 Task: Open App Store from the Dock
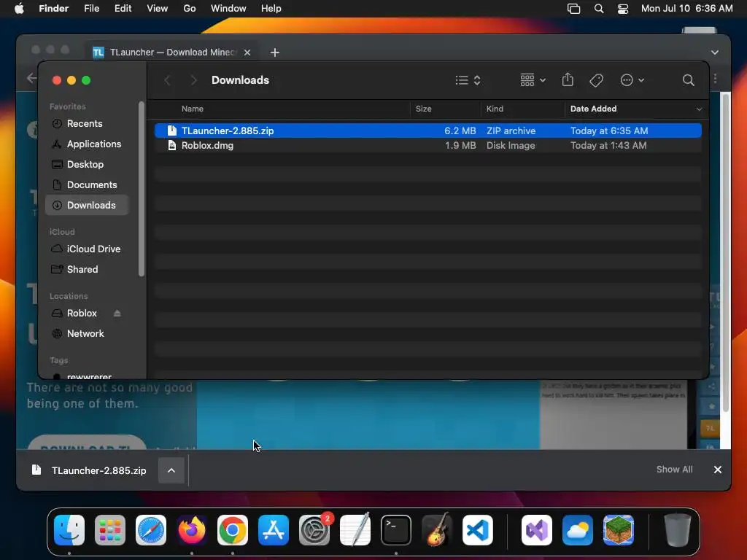click(x=274, y=530)
